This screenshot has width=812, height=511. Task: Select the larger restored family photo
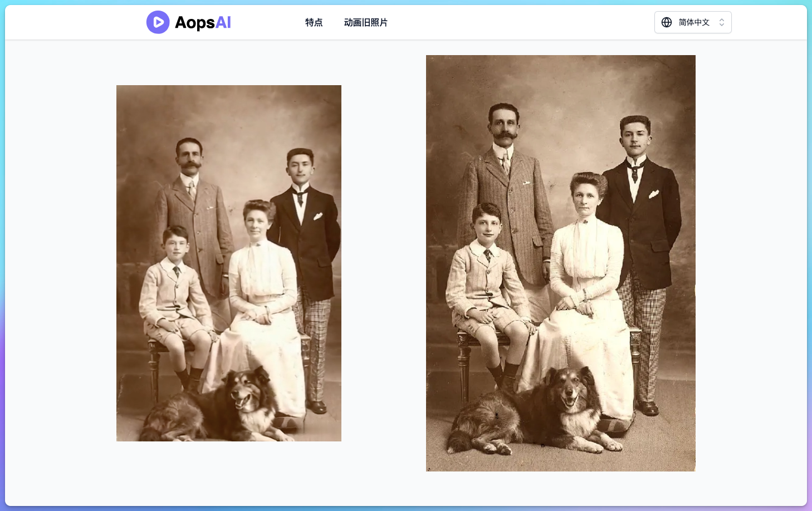click(x=561, y=263)
